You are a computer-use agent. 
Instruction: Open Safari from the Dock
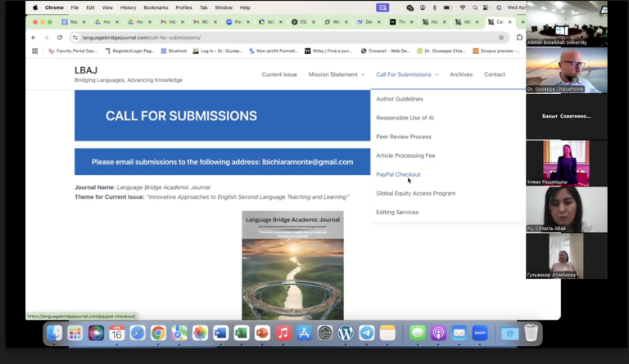[x=138, y=333]
